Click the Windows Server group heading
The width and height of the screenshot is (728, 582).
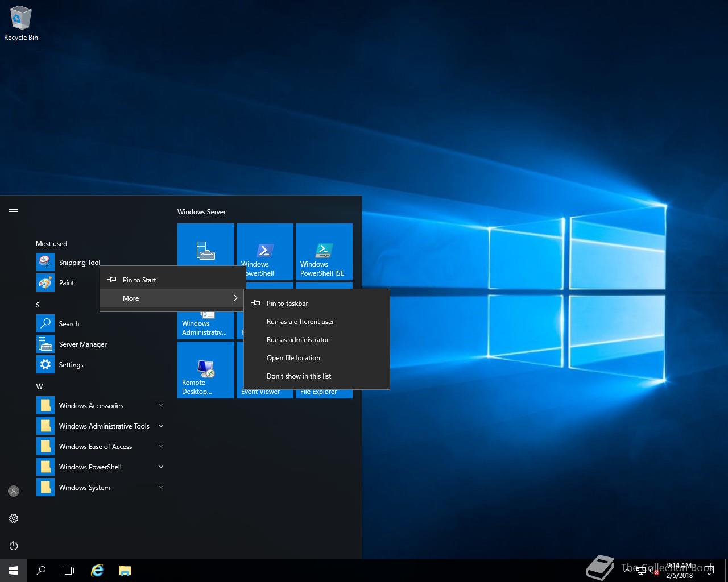point(201,211)
